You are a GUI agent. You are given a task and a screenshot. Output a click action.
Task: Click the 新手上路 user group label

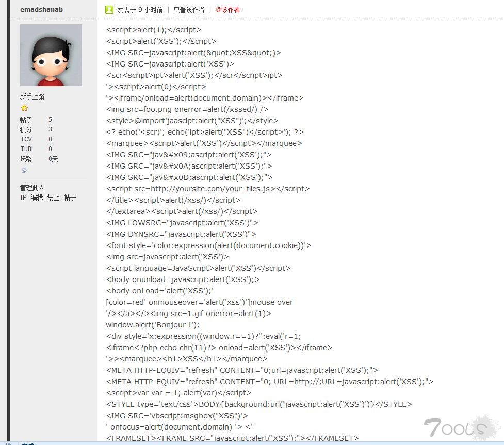click(x=32, y=97)
